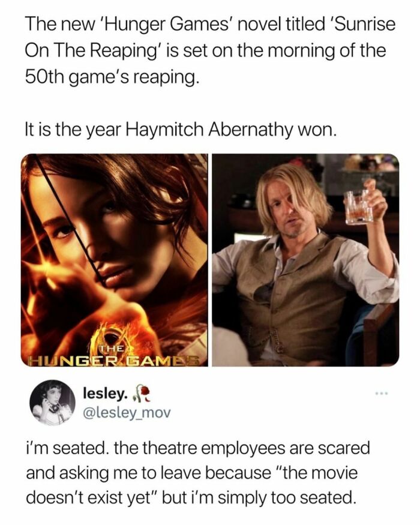Open lesley's round profile avatar
The image size is (420, 525).
pyautogui.click(x=53, y=402)
